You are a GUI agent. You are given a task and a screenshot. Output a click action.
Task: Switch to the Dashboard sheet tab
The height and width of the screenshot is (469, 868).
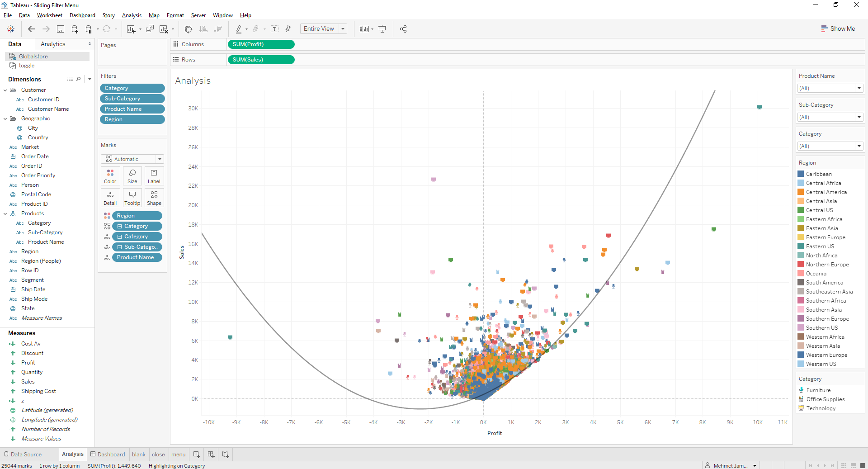(108, 455)
